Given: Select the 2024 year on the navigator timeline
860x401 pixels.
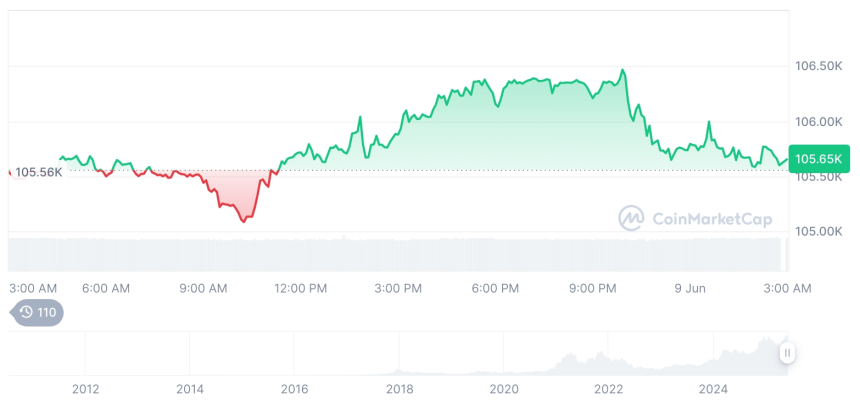Looking at the screenshot, I should 713,388.
